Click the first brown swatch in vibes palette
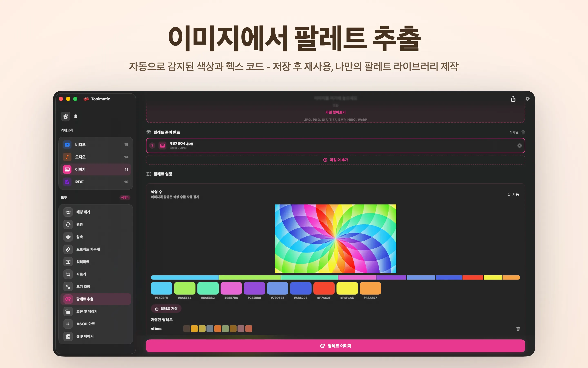Screen dimensions: 588x368 click(x=186, y=329)
